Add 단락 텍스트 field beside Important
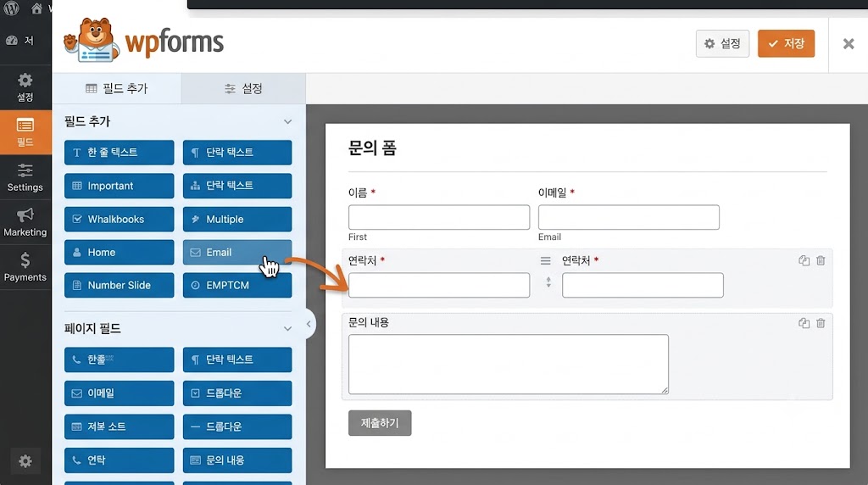 [237, 186]
